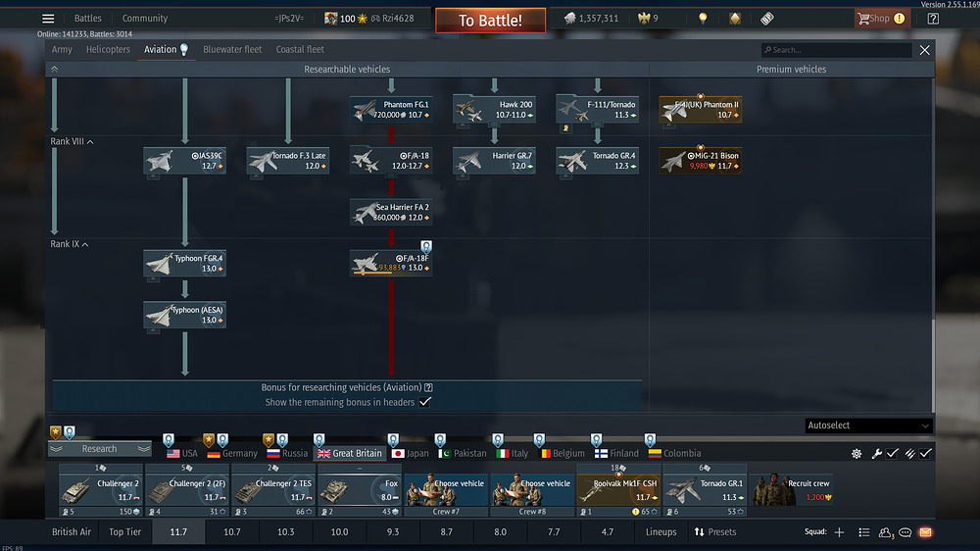Open the hamburger main menu
The image size is (980, 551).
click(x=48, y=18)
